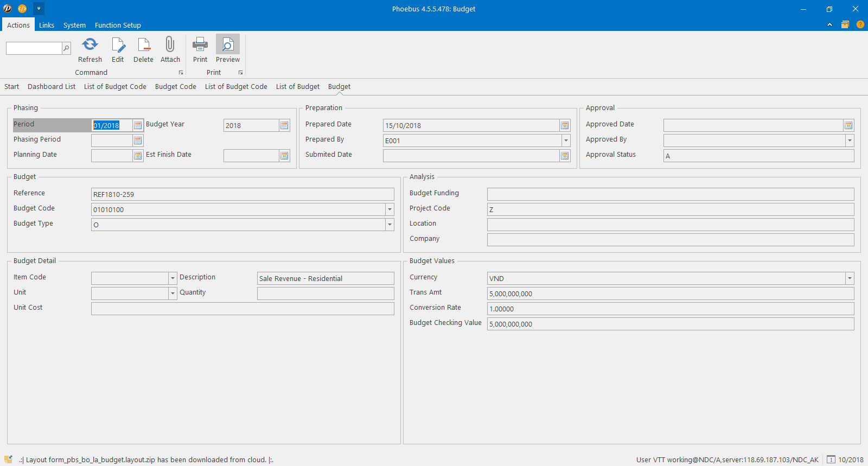Click the orange code icon in title bar
Screen dimensions: 868x466
point(22,9)
